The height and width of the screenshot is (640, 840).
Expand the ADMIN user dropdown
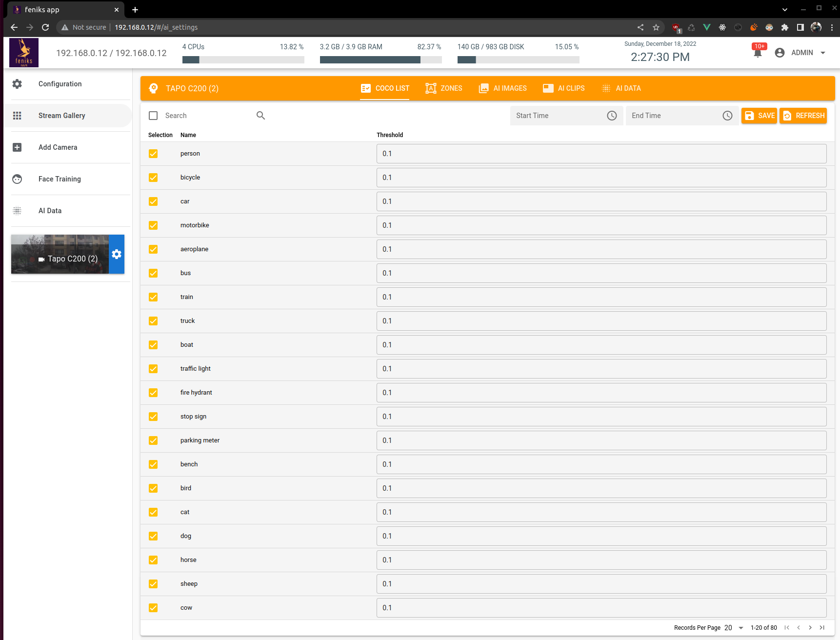pos(823,53)
